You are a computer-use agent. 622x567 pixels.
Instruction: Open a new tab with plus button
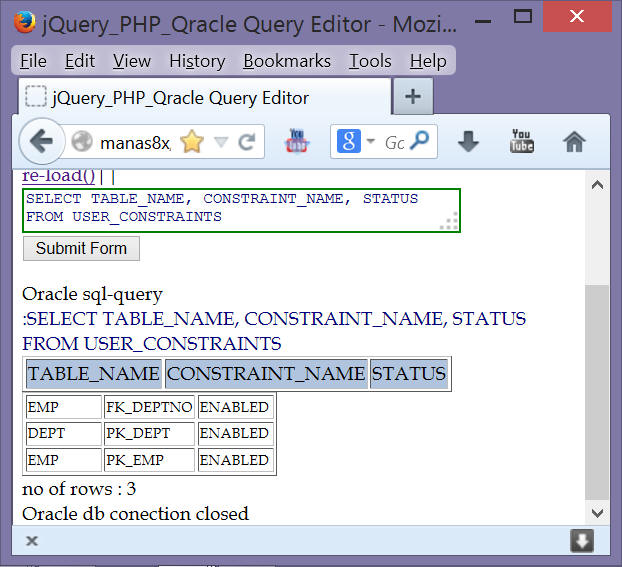pos(413,96)
